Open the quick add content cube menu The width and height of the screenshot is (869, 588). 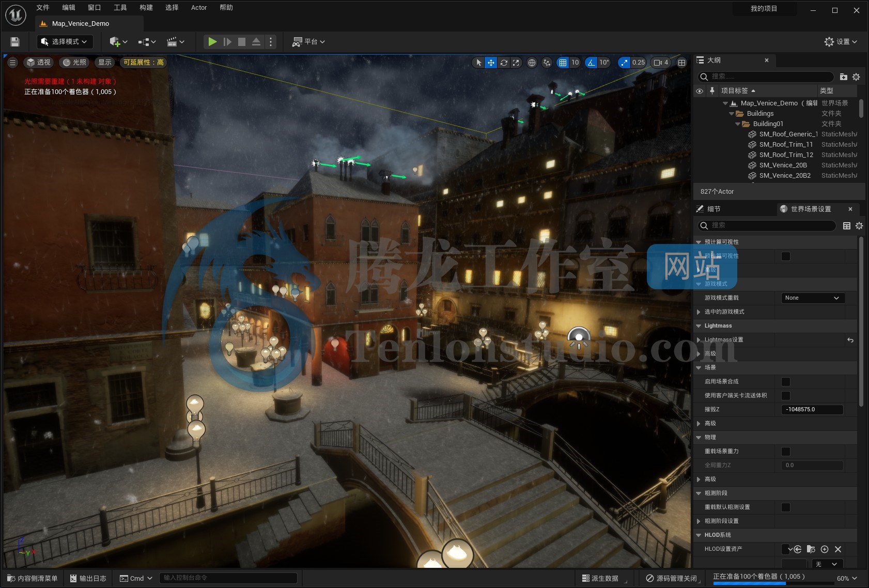[x=118, y=42]
